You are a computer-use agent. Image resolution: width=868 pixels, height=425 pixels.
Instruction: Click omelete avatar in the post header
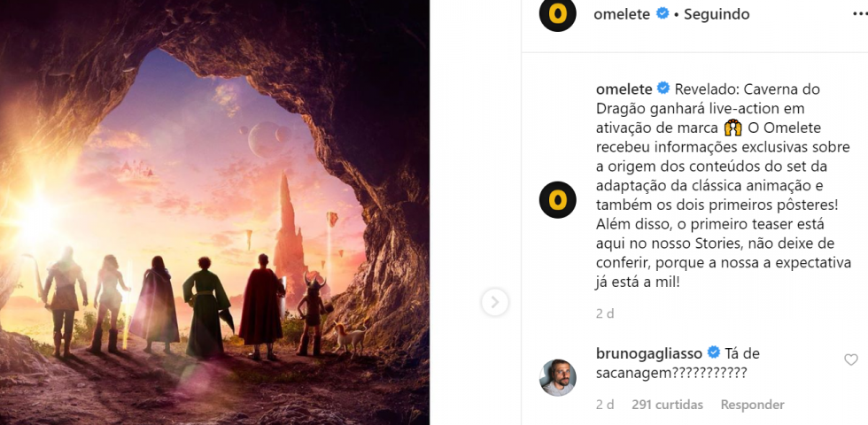tap(557, 14)
